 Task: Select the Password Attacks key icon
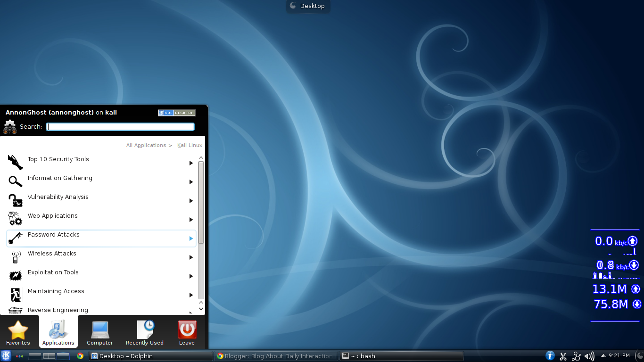15,238
